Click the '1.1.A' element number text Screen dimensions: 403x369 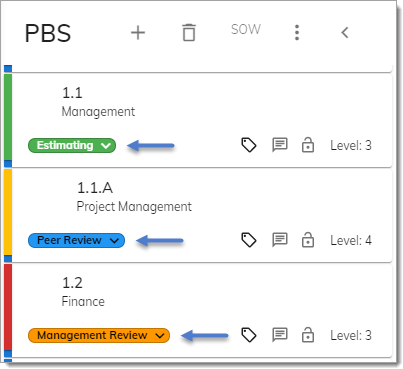pyautogui.click(x=95, y=188)
